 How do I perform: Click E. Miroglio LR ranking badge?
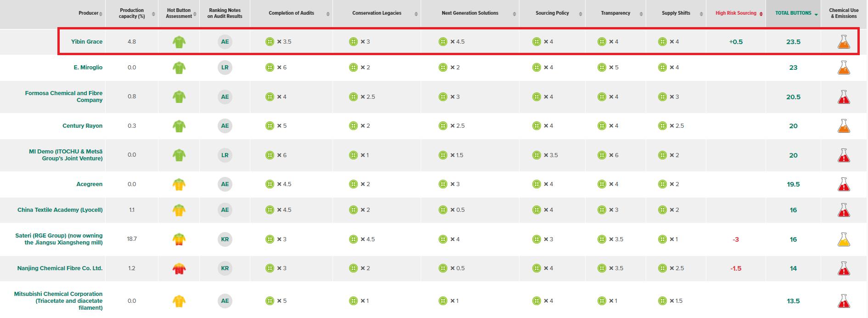tap(225, 68)
